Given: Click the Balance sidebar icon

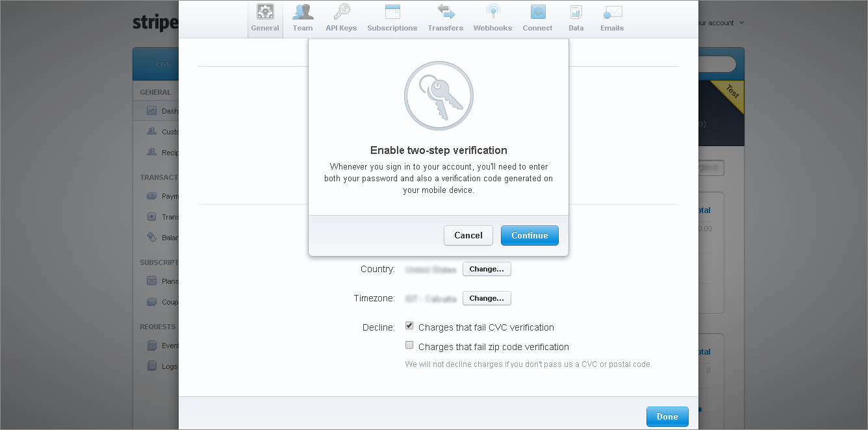Looking at the screenshot, I should point(151,237).
